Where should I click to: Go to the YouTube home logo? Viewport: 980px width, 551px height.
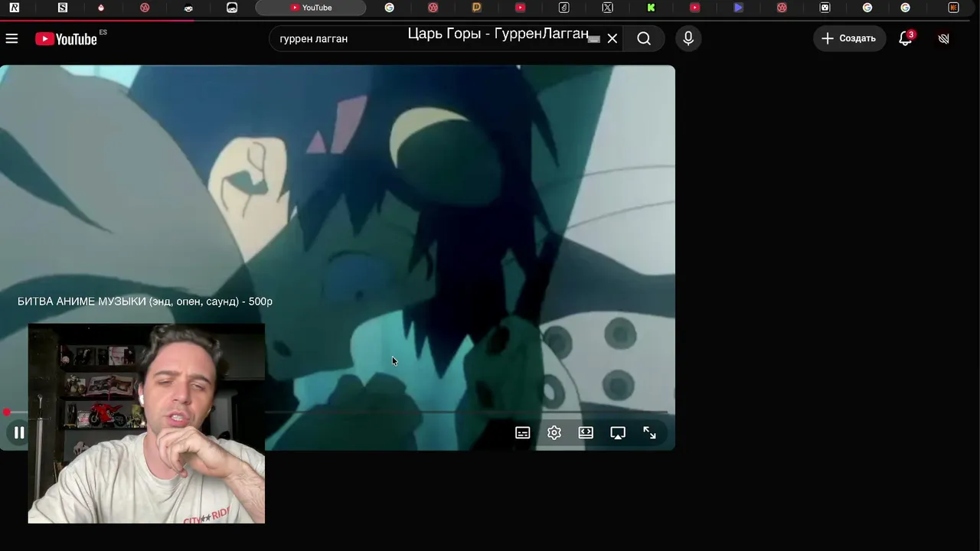pyautogui.click(x=67, y=39)
